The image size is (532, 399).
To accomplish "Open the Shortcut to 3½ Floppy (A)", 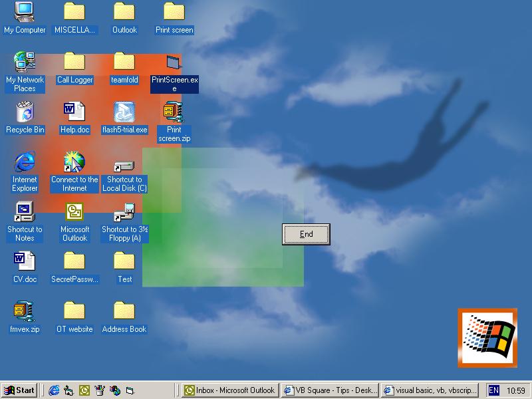I will 124,213.
